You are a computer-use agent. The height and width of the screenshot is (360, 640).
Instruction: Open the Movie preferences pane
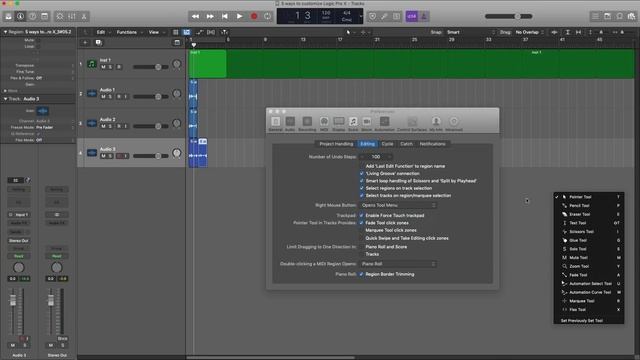pyautogui.click(x=367, y=123)
